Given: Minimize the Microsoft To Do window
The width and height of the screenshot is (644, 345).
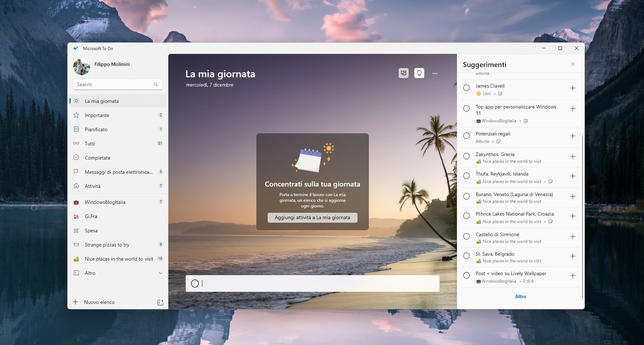Looking at the screenshot, I should tap(544, 48).
